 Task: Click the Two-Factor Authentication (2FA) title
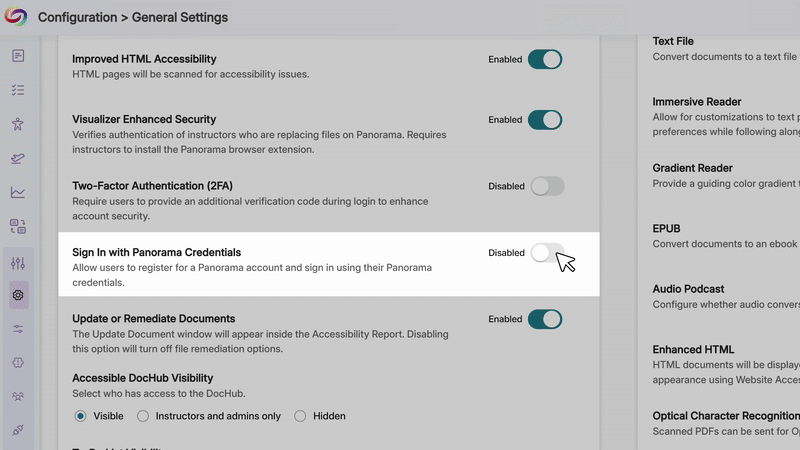152,186
